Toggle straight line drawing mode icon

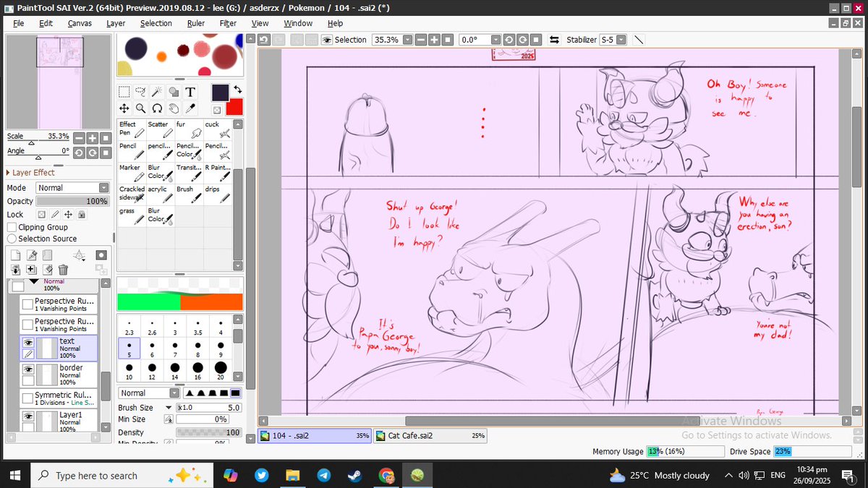coord(639,40)
